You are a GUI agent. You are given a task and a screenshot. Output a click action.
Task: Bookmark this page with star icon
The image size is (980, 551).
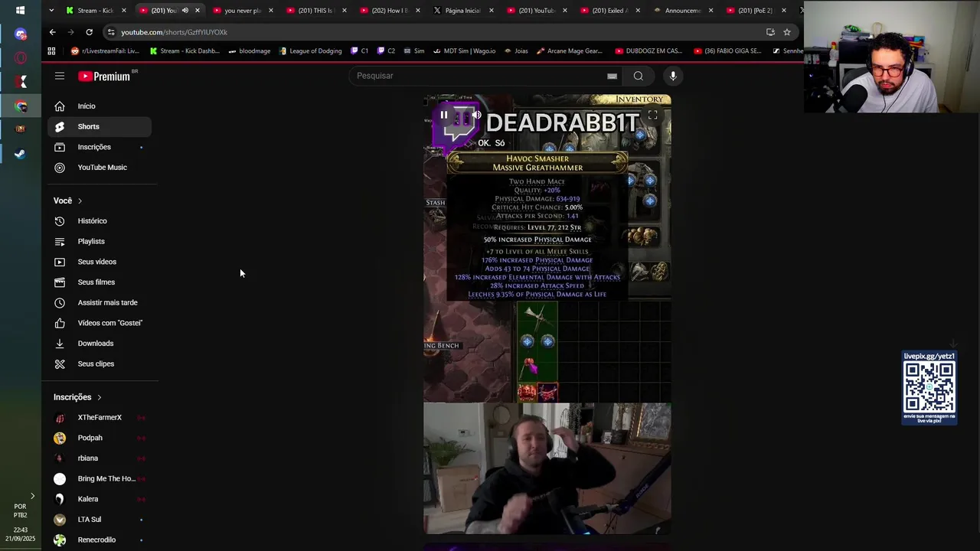(787, 32)
